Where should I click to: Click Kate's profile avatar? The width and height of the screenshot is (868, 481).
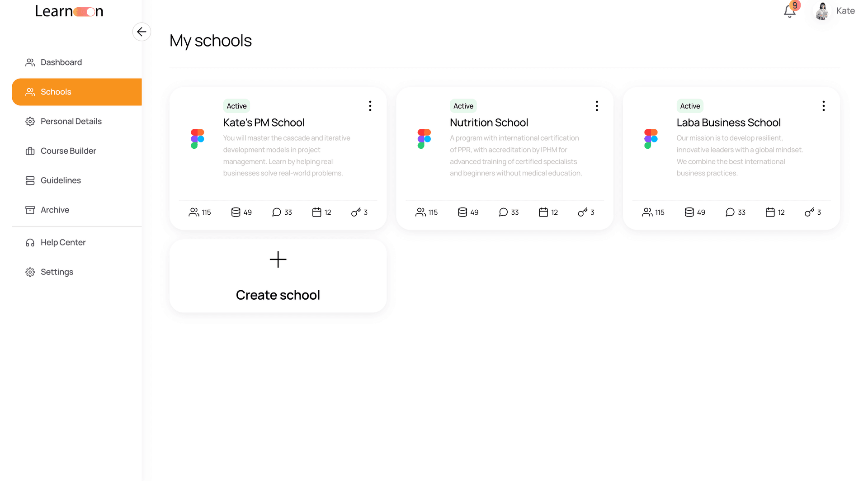(x=822, y=11)
